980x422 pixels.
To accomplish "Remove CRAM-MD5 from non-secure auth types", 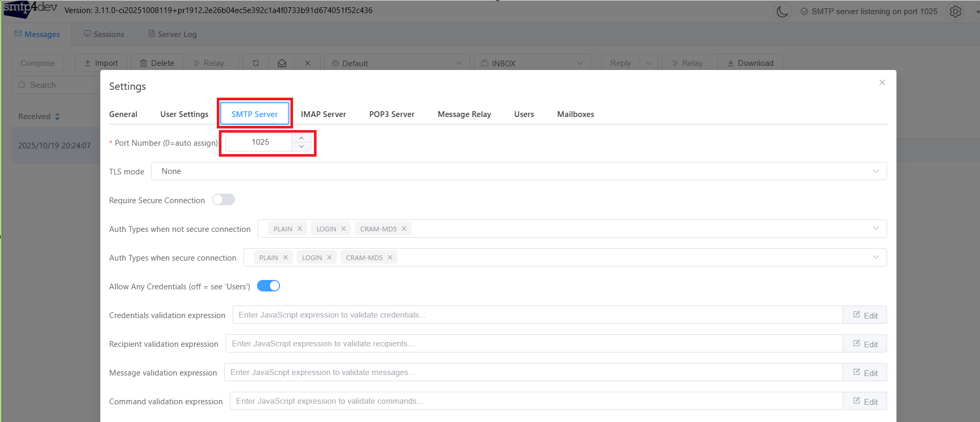I will 404,229.
